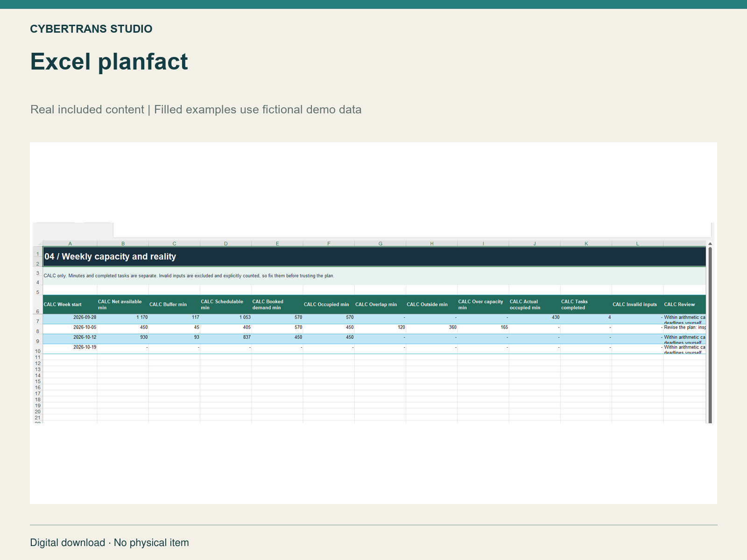Click the schedulable value 405
The height and width of the screenshot is (560, 747).
tap(226, 329)
